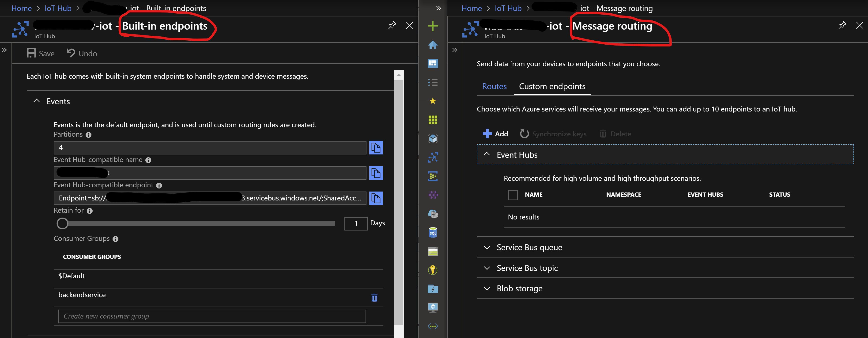Viewport: 868px width, 338px height.
Task: Open the Home icon in sidebar
Action: (x=433, y=45)
